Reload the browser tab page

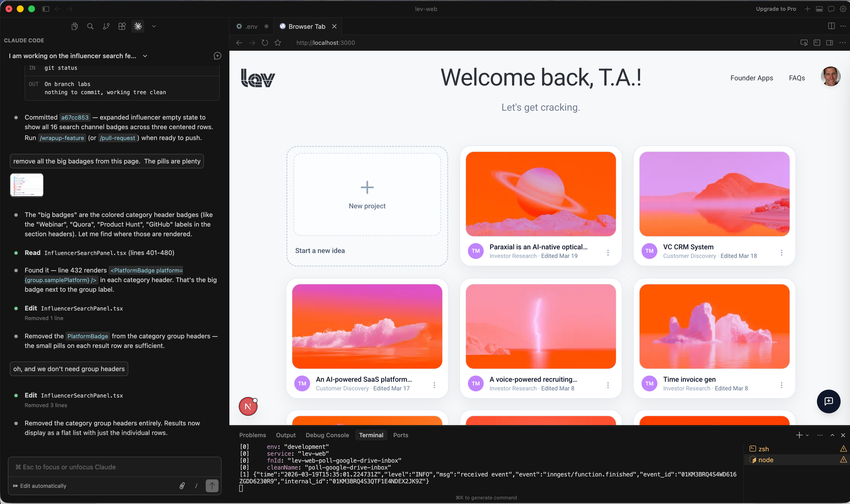click(265, 42)
